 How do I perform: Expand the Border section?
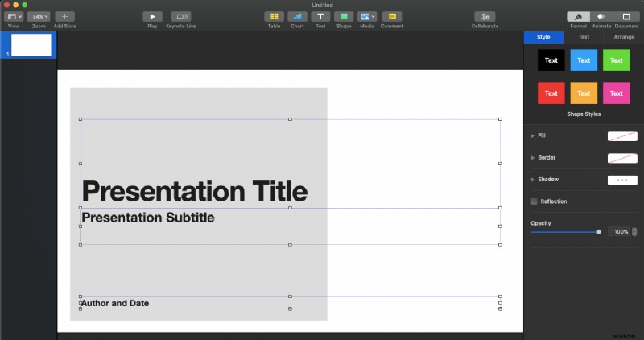tap(533, 157)
